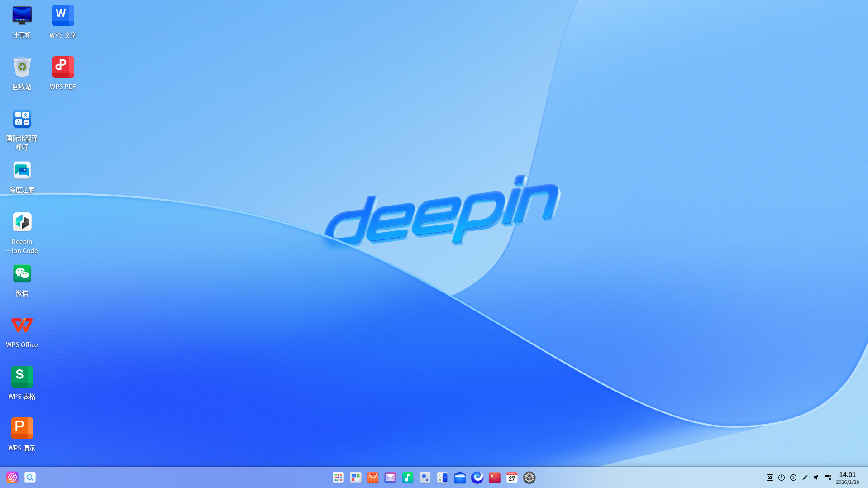Screen dimensions: 868x488
Task: Click the clock showing 14:01
Action: (x=847, y=474)
